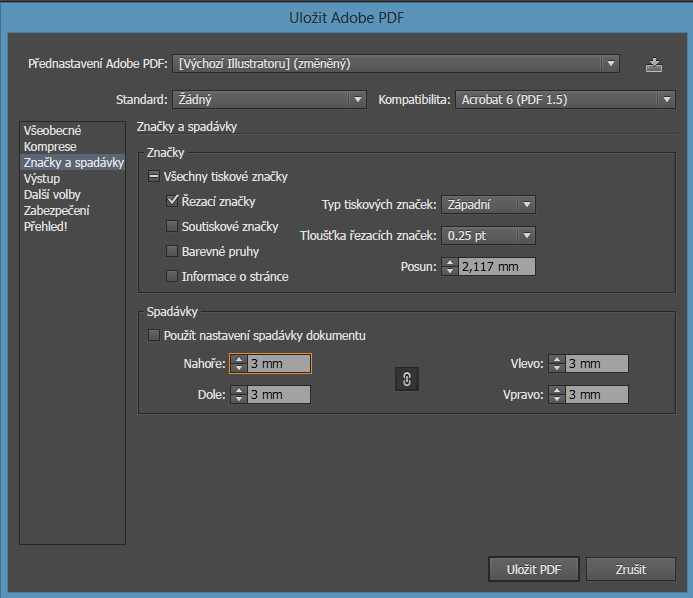The image size is (693, 598).
Task: Check Informace o stránce option
Action: (173, 277)
